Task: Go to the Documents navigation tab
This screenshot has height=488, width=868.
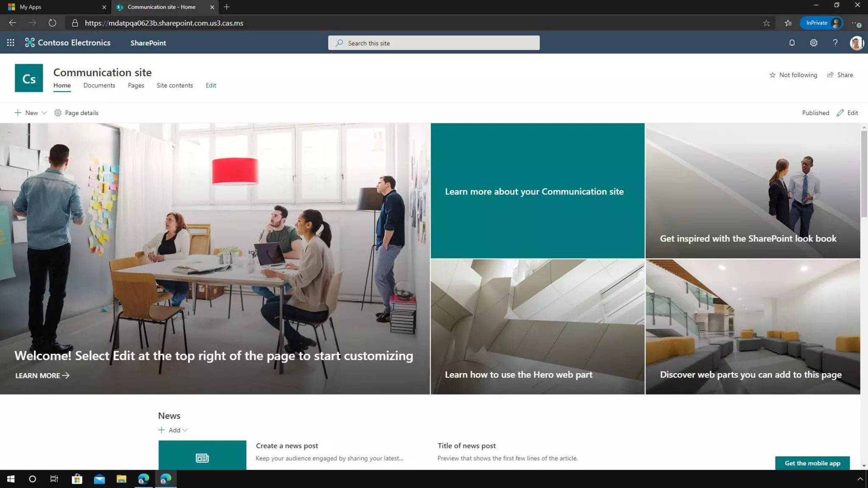Action: point(99,86)
